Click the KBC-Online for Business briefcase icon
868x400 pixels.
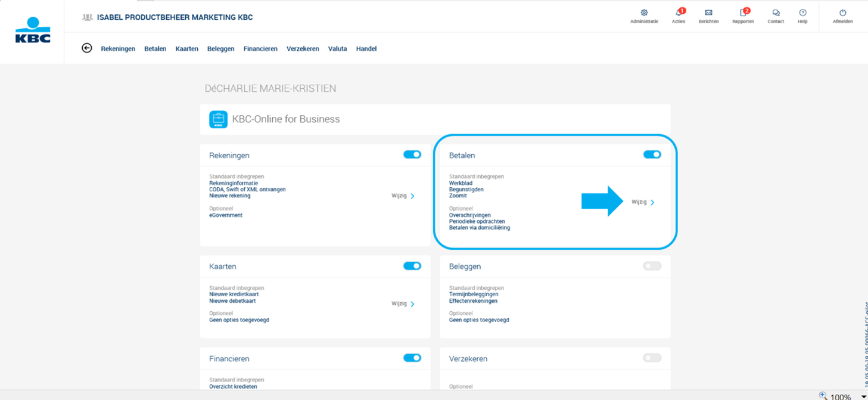[219, 119]
